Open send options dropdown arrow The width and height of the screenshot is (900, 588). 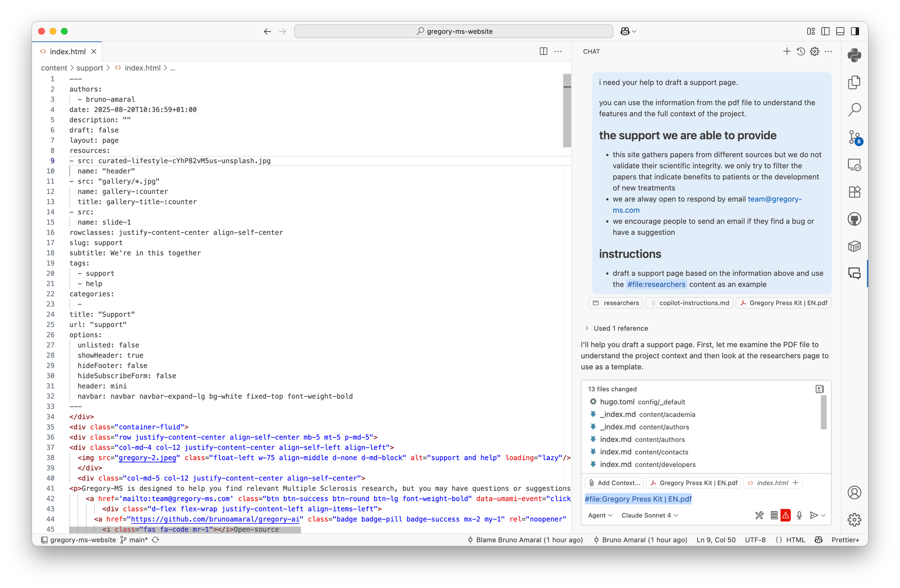823,516
